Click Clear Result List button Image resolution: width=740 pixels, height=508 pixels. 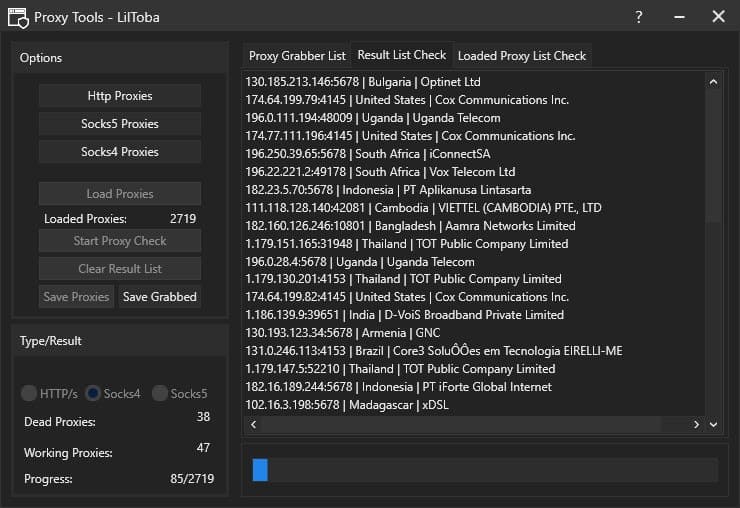120,269
